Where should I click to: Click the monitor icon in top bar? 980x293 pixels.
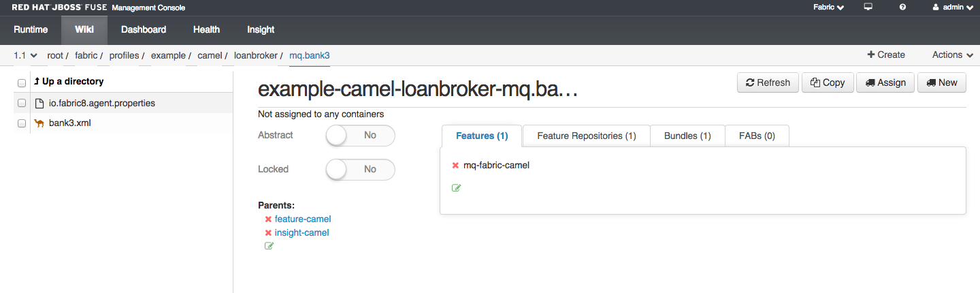868,7
